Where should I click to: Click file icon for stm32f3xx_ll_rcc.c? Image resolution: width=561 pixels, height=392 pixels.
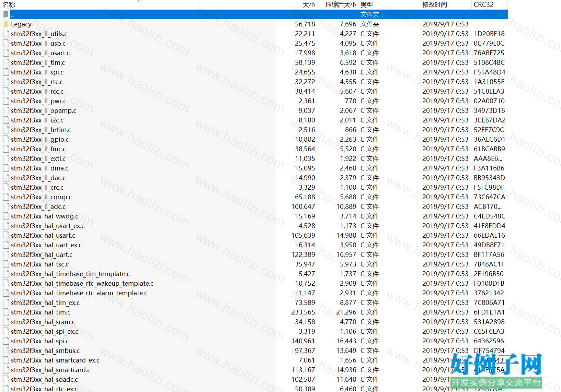[6, 91]
